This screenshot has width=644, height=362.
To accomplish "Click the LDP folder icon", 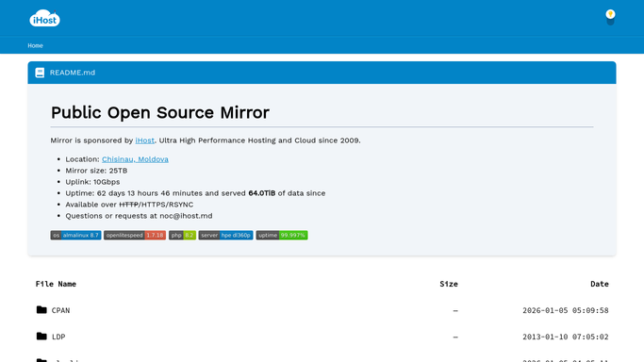I will tap(41, 337).
